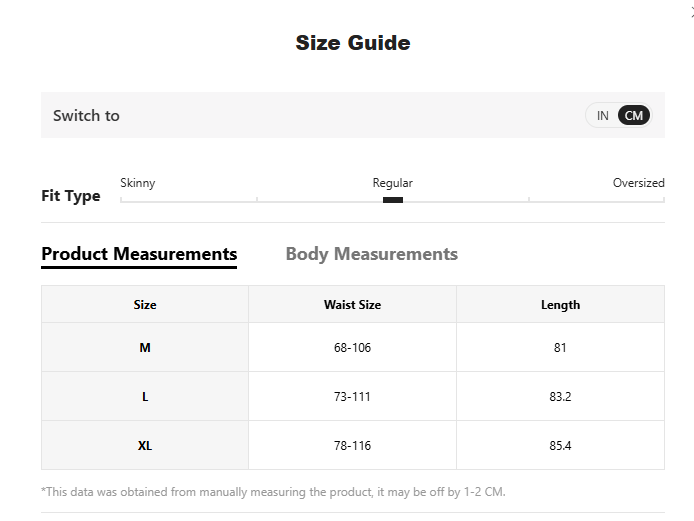Click the 85.4 length value
Image resolution: width=694 pixels, height=521 pixels.
pos(560,446)
